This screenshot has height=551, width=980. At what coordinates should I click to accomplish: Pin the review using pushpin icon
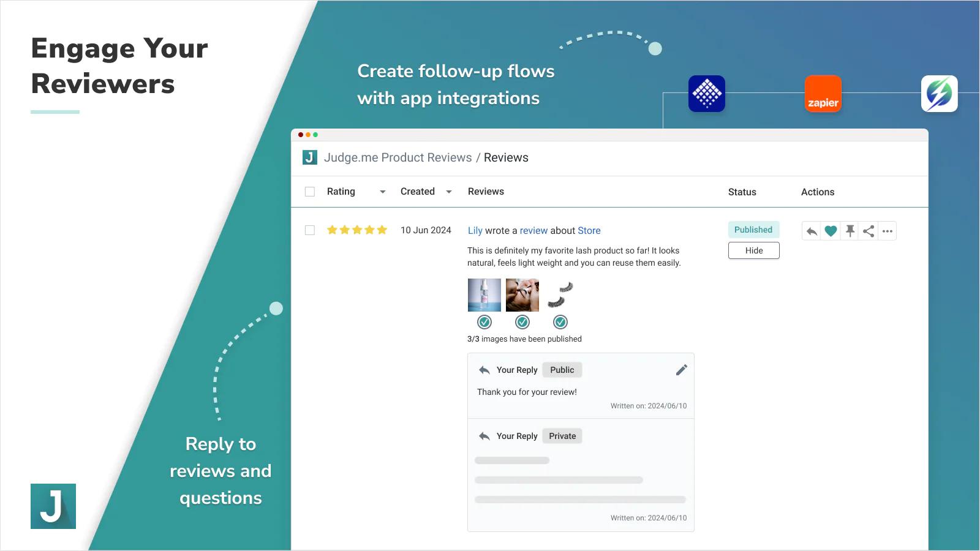coord(850,231)
